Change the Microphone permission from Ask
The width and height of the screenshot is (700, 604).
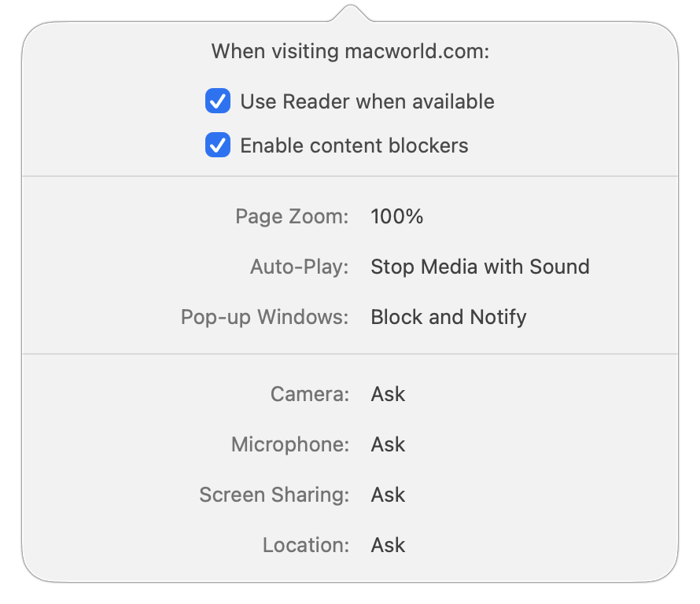coord(388,444)
